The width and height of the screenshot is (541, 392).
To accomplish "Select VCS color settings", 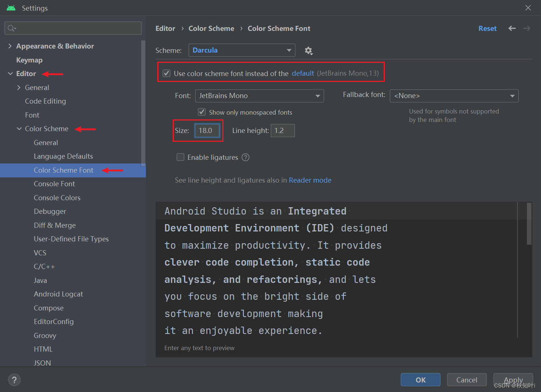I will 40,253.
